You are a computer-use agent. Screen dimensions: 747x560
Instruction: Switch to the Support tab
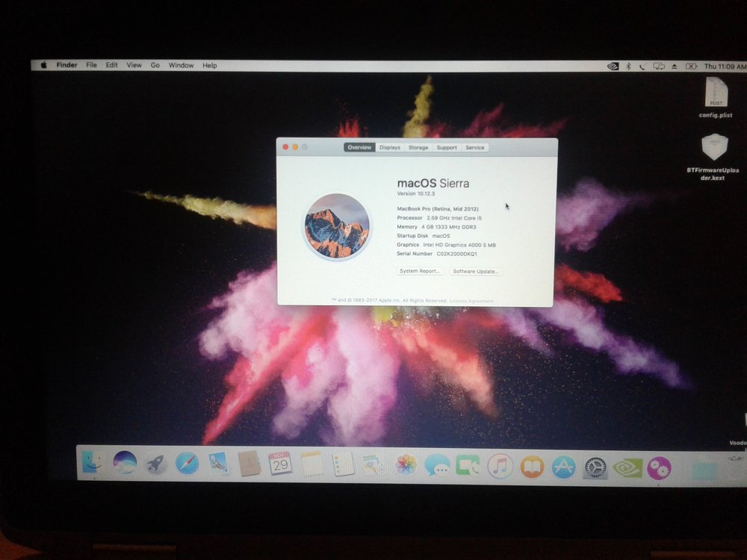coord(447,148)
